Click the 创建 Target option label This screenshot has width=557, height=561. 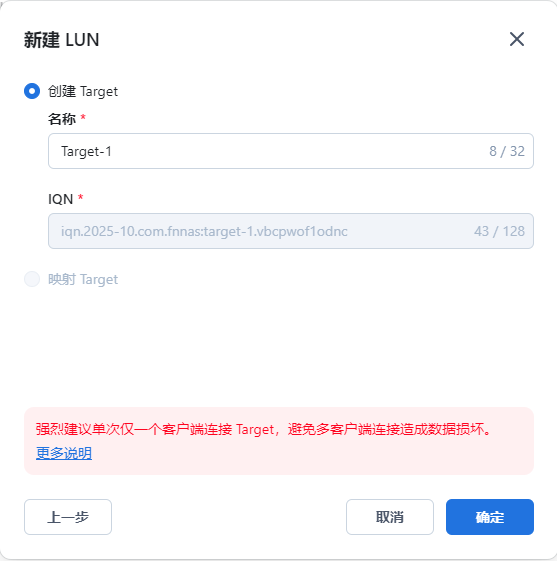[83, 91]
